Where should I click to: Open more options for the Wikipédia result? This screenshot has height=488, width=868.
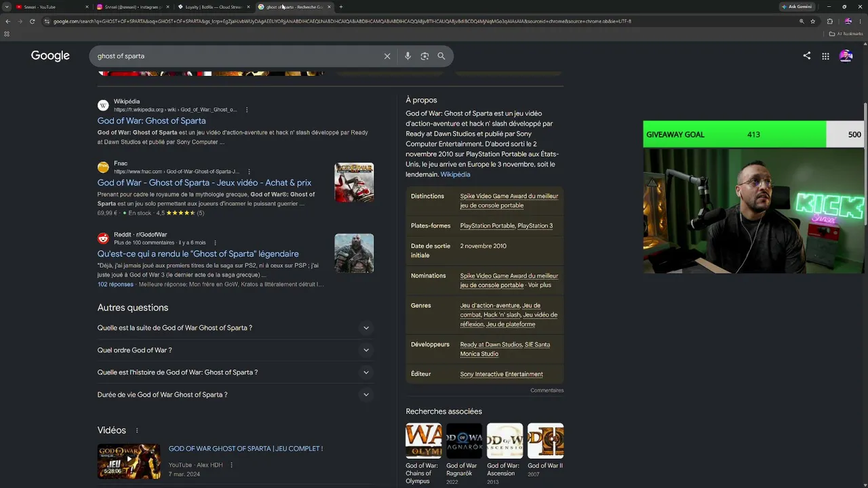click(x=247, y=110)
